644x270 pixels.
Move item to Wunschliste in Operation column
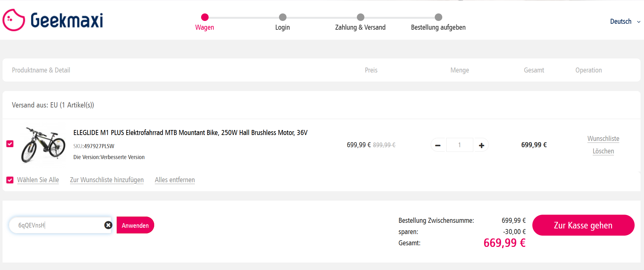click(x=603, y=138)
